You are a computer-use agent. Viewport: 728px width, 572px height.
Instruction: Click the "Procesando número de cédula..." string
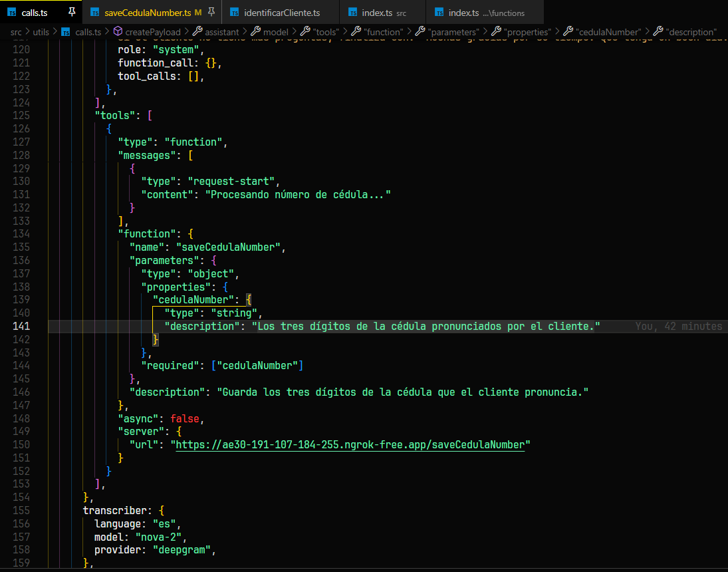pos(298,194)
